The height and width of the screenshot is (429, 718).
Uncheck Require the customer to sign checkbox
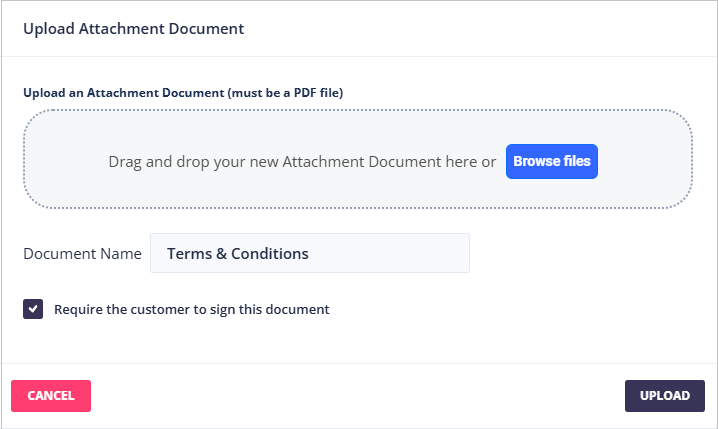tap(33, 309)
